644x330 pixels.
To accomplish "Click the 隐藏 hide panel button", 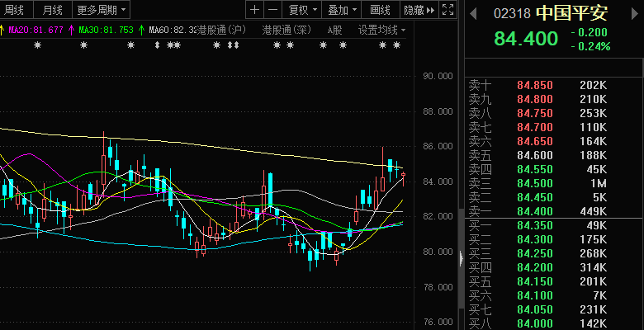I will 419,10.
